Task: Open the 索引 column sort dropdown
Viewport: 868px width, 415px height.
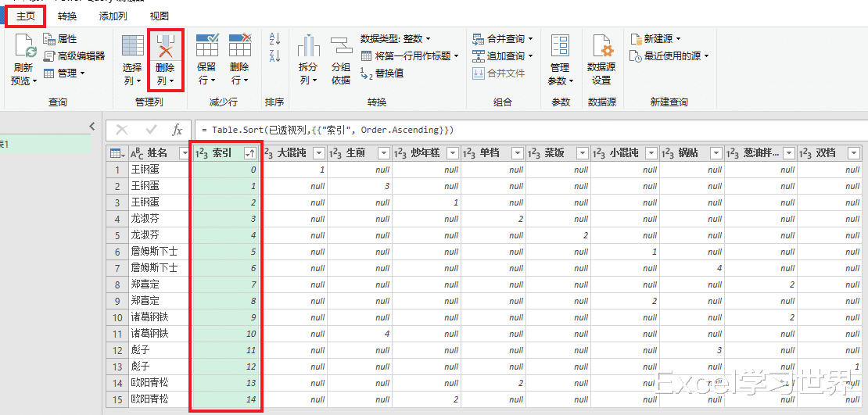Action: coord(251,154)
